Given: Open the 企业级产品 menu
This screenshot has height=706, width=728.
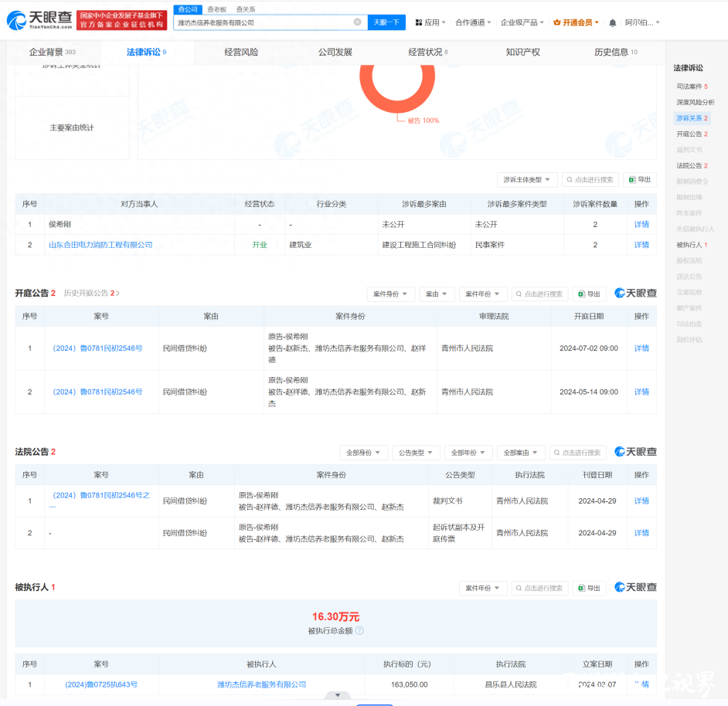Looking at the screenshot, I should (522, 22).
